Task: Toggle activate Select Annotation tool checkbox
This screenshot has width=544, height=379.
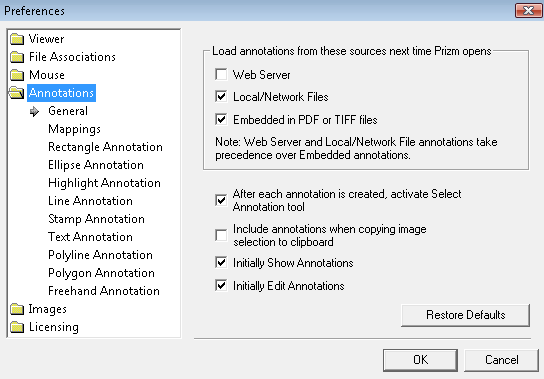Action: click(x=221, y=200)
